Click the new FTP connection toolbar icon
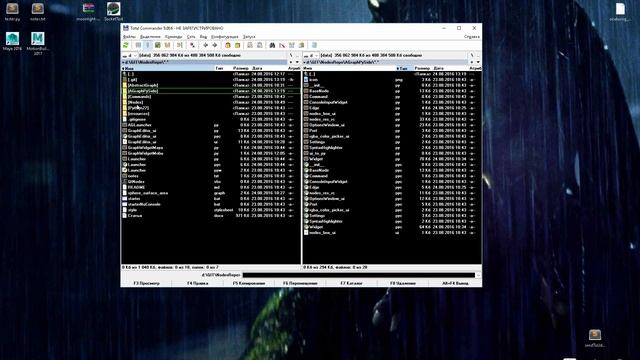Viewport: 640px width, 360px height. coord(260,45)
